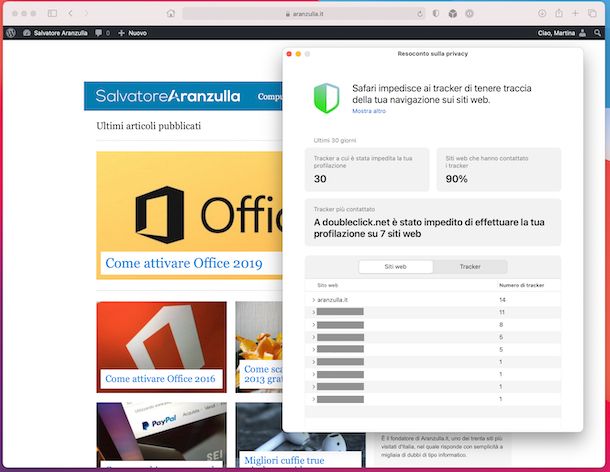Open the WordPress logo menu

[x=11, y=33]
